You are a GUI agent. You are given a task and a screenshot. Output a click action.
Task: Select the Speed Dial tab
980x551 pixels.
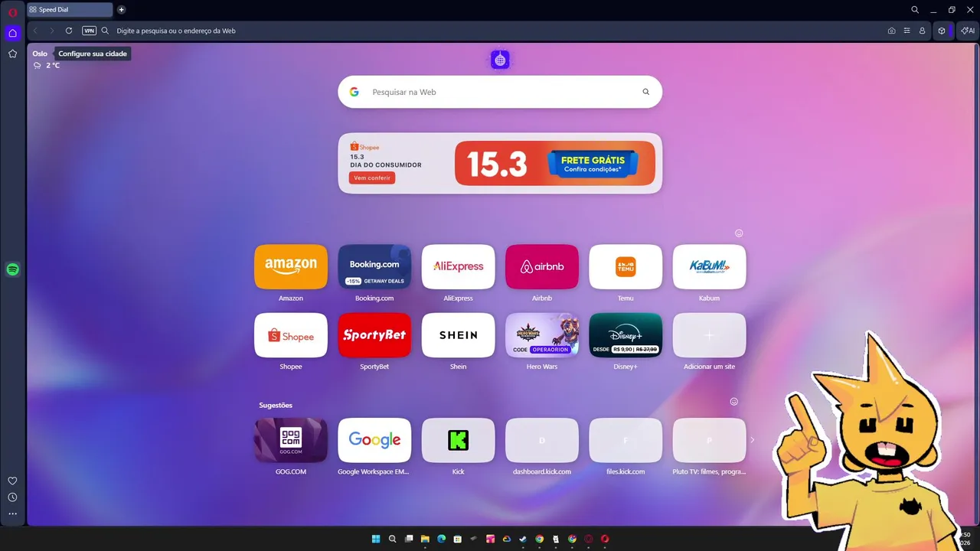70,10
